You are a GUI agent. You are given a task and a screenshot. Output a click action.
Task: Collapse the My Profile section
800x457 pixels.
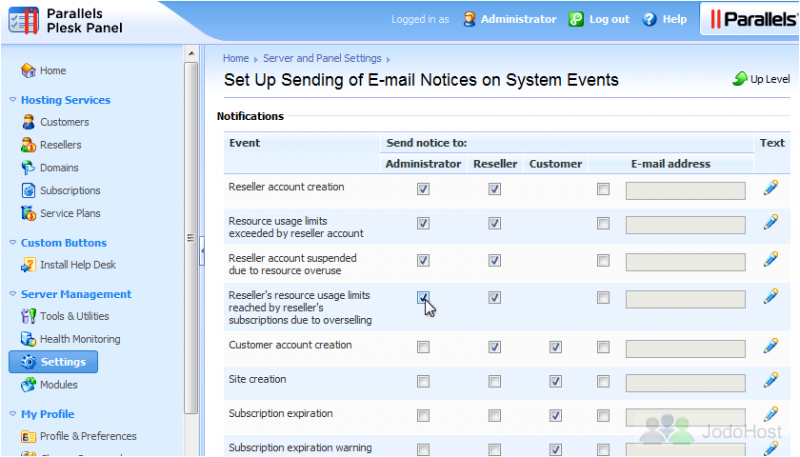13,414
